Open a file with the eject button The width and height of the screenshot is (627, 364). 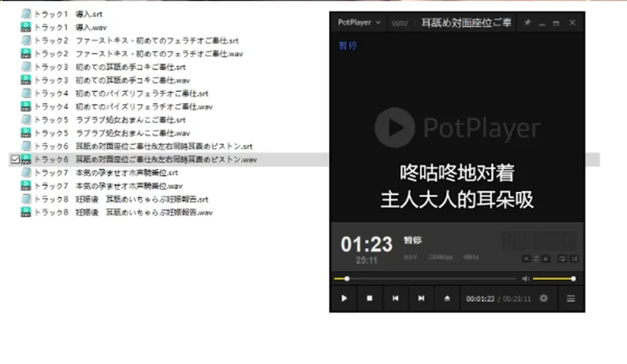tap(447, 299)
